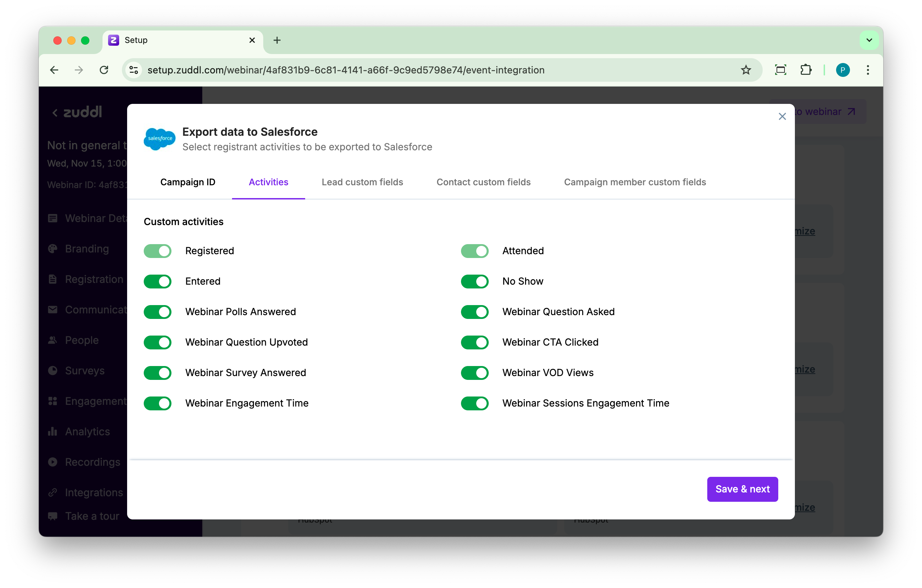Bookmark this page with star icon

pos(745,70)
